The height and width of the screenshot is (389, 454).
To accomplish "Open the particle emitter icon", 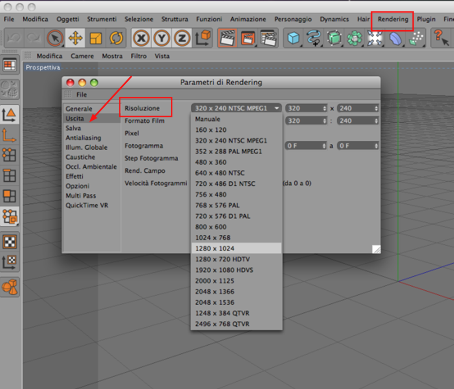I will pos(416,38).
